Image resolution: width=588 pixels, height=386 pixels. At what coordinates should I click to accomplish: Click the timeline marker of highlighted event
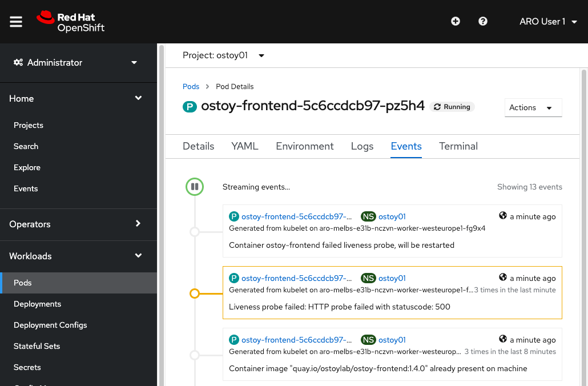click(195, 293)
